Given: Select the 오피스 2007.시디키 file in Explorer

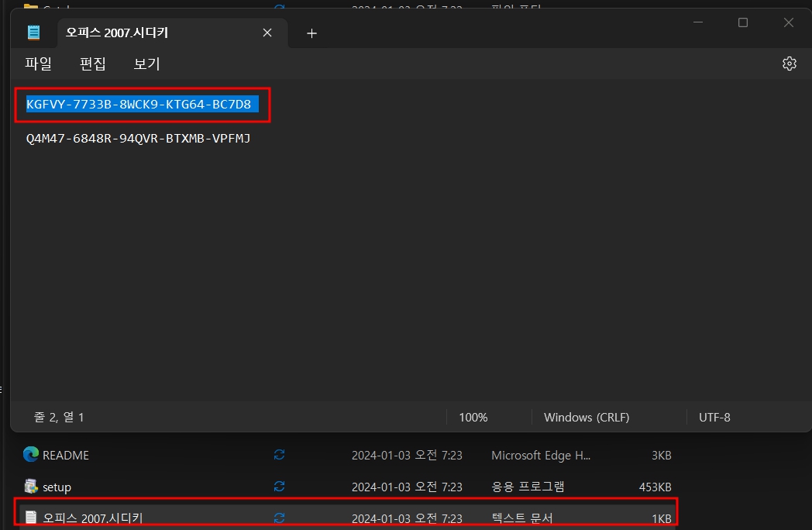Looking at the screenshot, I should pos(93,518).
